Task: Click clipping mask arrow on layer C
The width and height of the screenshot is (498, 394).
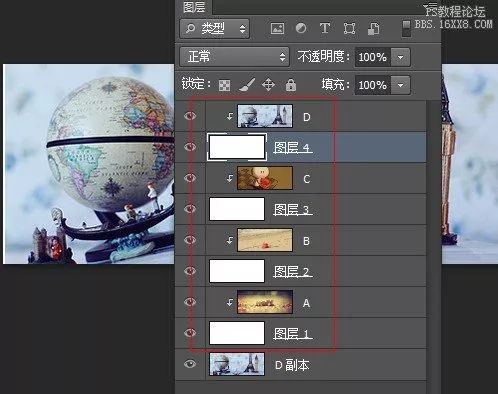Action: pos(230,178)
